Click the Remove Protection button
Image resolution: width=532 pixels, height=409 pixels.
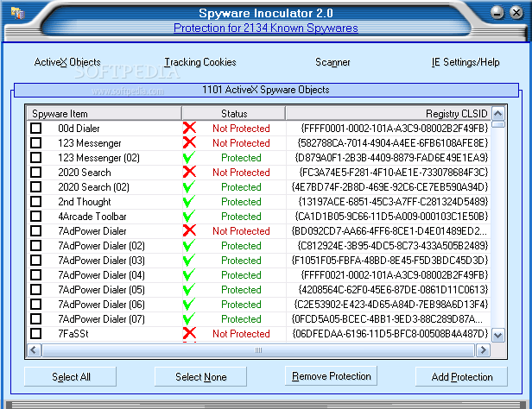[331, 376]
